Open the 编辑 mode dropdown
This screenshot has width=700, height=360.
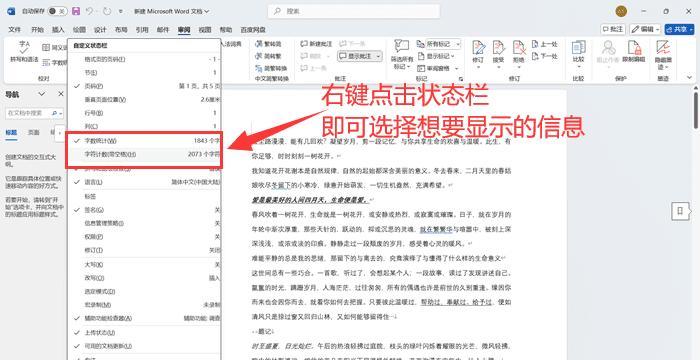pos(645,29)
